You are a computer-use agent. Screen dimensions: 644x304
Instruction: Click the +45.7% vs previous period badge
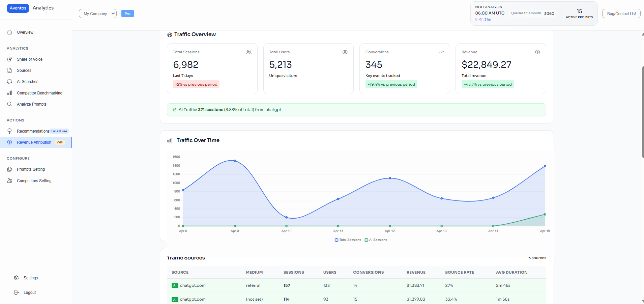point(488,84)
